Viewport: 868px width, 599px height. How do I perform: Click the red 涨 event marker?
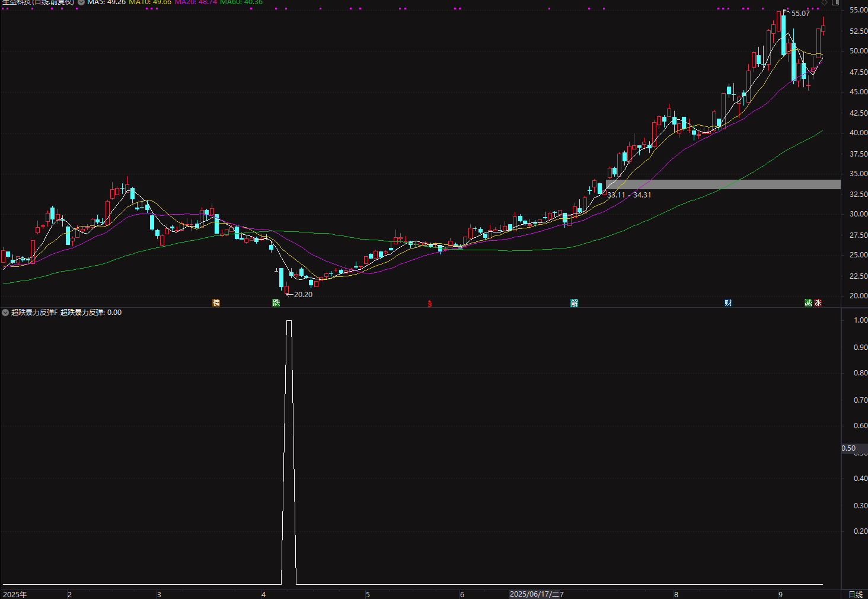(x=818, y=303)
